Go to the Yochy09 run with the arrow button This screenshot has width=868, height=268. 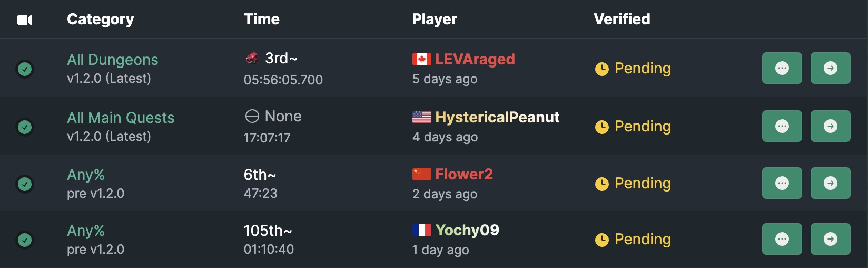[x=831, y=239]
